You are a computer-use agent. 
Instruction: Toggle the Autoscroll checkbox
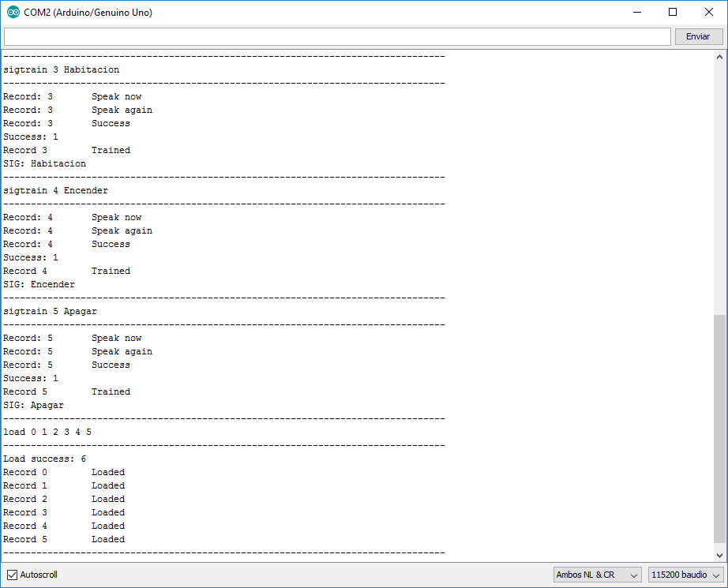point(13,575)
